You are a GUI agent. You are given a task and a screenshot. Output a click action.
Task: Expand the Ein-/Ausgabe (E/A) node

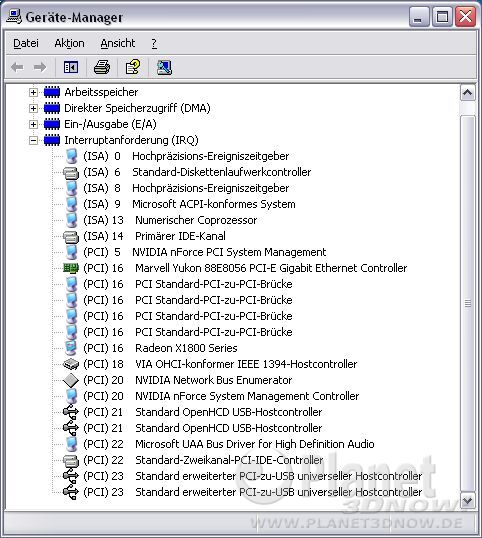click(33, 124)
